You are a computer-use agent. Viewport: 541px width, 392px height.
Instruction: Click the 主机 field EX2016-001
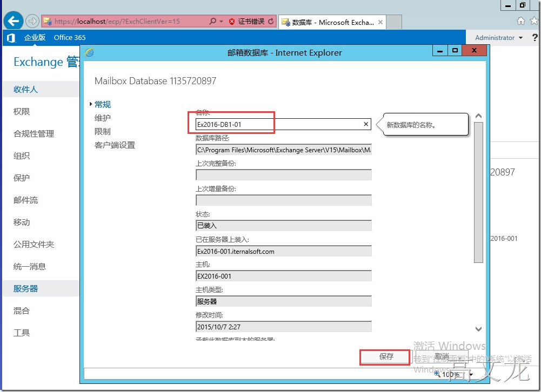[x=283, y=276]
